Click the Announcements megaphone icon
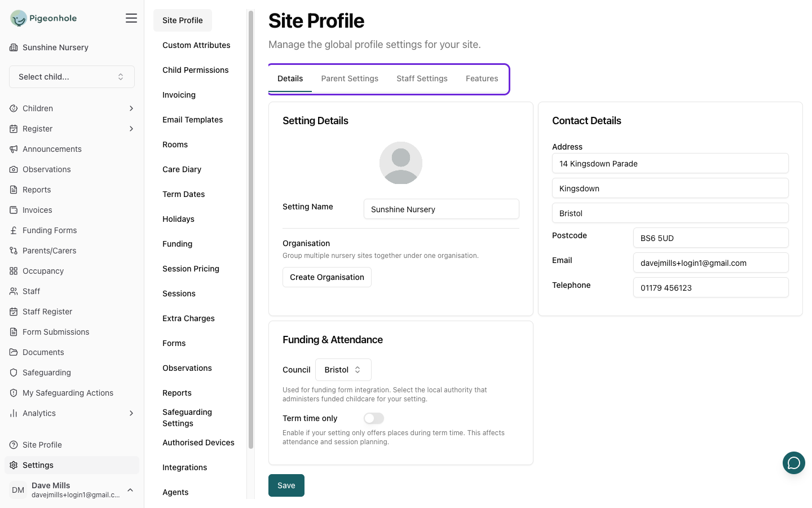This screenshot has width=812, height=508. coord(14,149)
